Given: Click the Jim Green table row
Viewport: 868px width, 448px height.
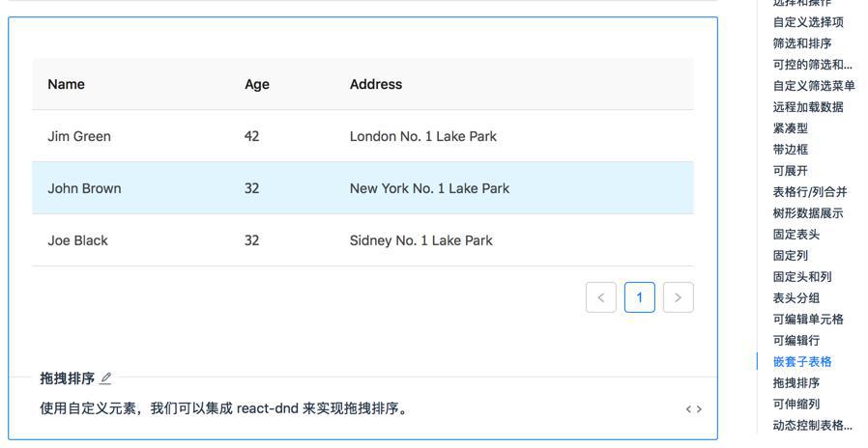Looking at the screenshot, I should tap(362, 136).
